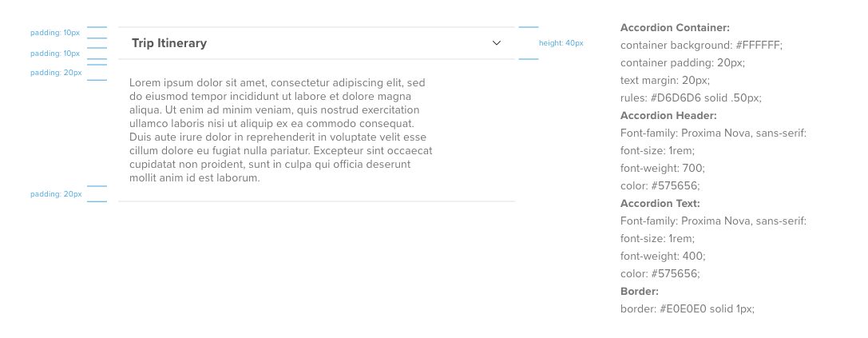The image size is (868, 338).
Task: Click the color #575656 line under Accordion Text
Action: click(x=660, y=273)
